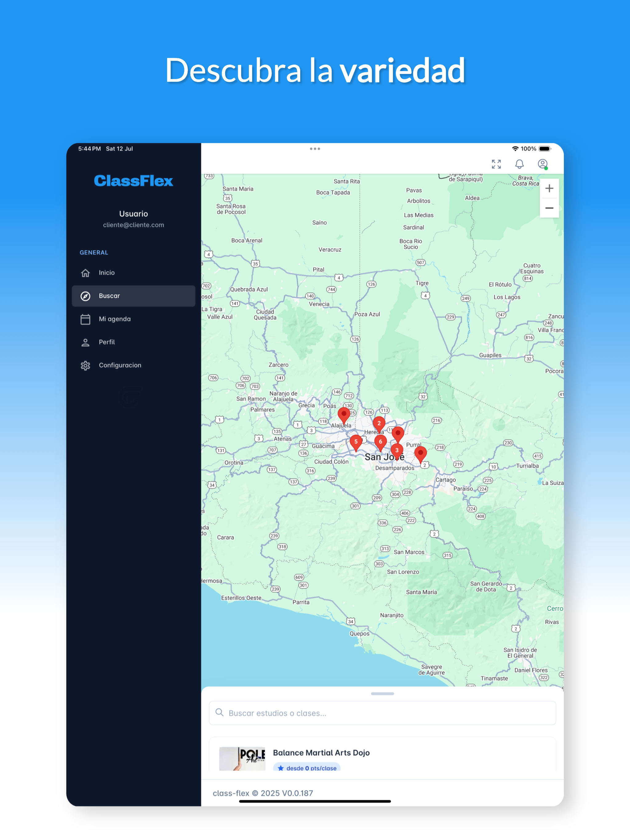The height and width of the screenshot is (840, 630).
Task: Click the cliente@cliente.com email text
Action: point(134,225)
